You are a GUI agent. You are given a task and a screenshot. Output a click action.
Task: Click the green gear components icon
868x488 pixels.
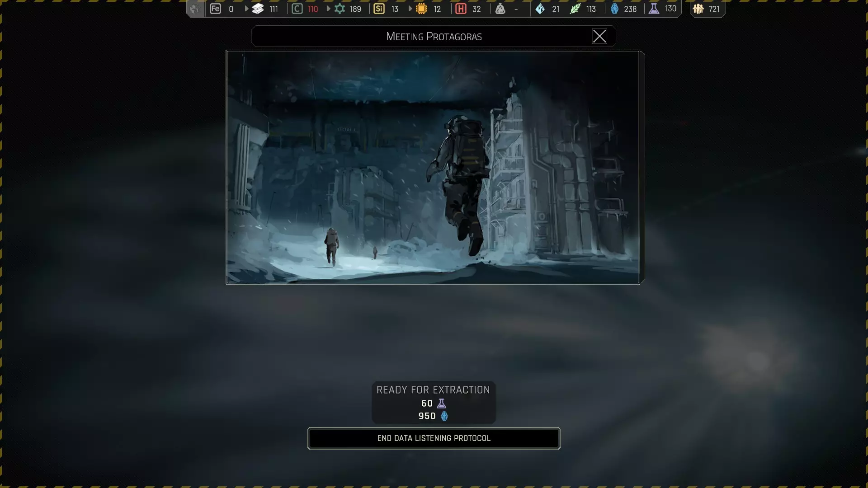click(340, 9)
